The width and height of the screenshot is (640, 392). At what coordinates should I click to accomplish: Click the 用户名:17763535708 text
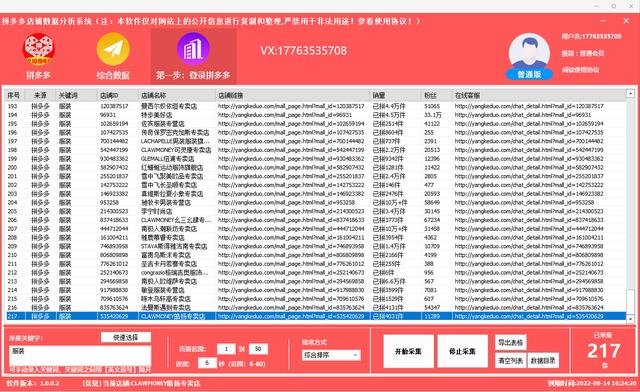coord(591,36)
